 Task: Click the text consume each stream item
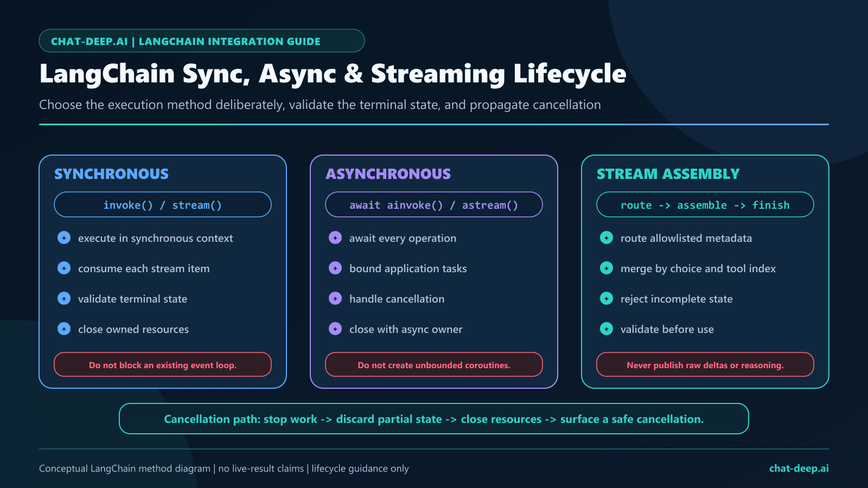click(x=144, y=268)
